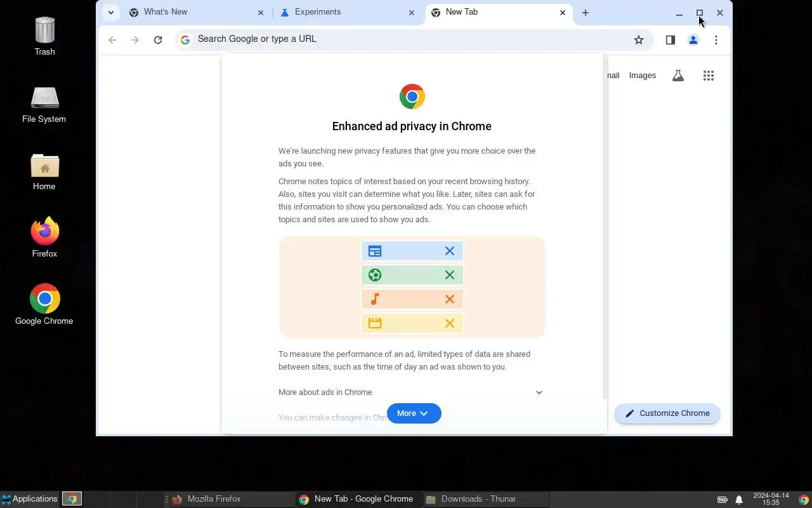Screen dimensions: 812x508
Task: Open the Images link
Action: tap(642, 76)
